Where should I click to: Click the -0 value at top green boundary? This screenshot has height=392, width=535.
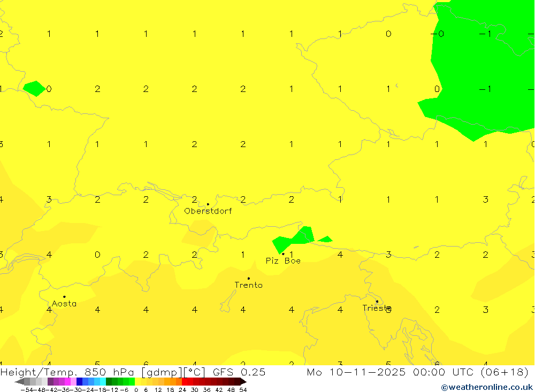(x=437, y=34)
